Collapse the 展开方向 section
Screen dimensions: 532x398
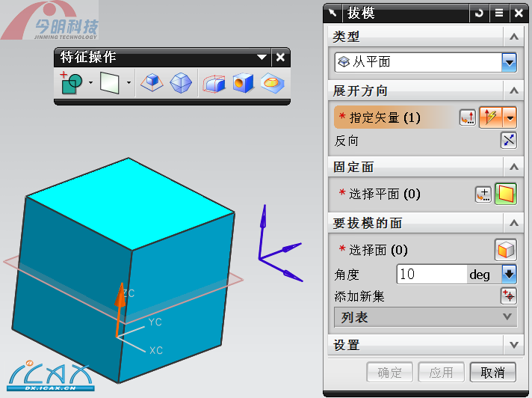[514, 91]
